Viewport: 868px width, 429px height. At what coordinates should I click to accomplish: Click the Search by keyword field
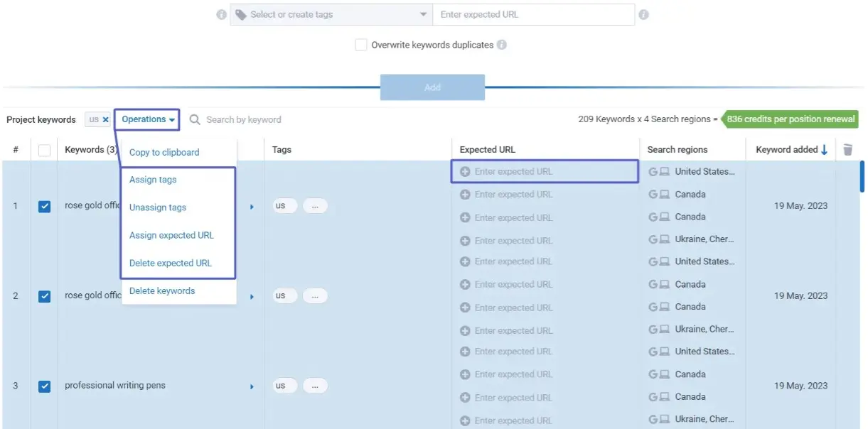click(243, 119)
